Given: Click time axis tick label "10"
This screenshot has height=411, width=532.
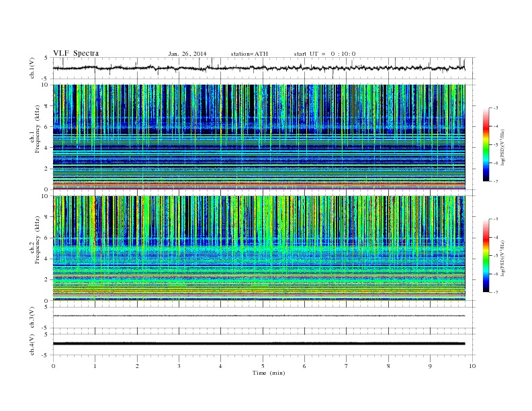Looking at the screenshot, I should (472, 366).
